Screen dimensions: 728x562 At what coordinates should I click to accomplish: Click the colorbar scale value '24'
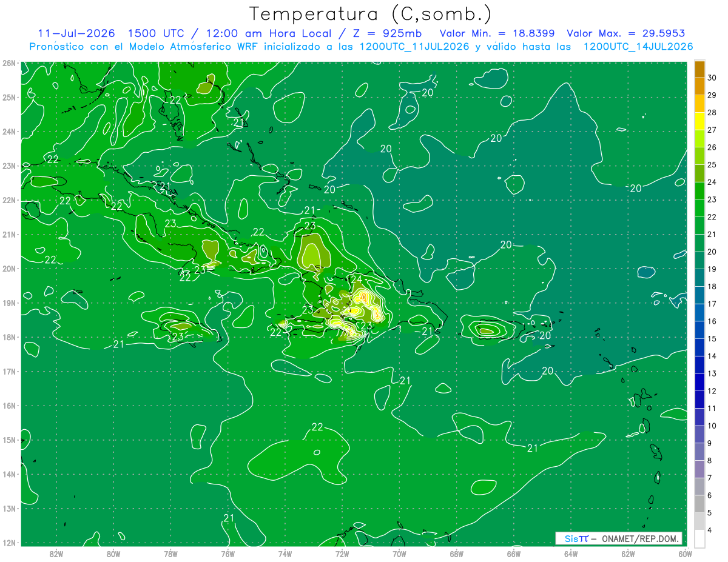point(712,182)
